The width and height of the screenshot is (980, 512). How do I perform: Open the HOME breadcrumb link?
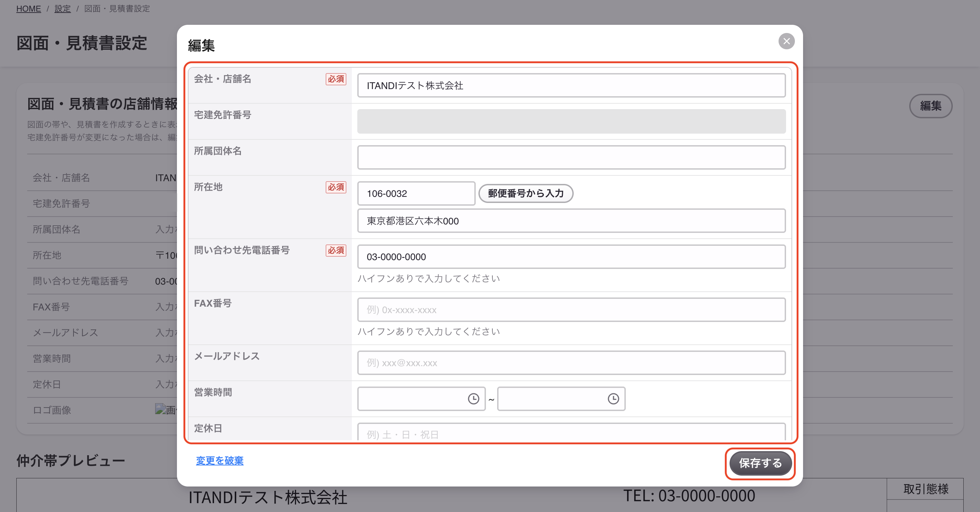pos(29,8)
